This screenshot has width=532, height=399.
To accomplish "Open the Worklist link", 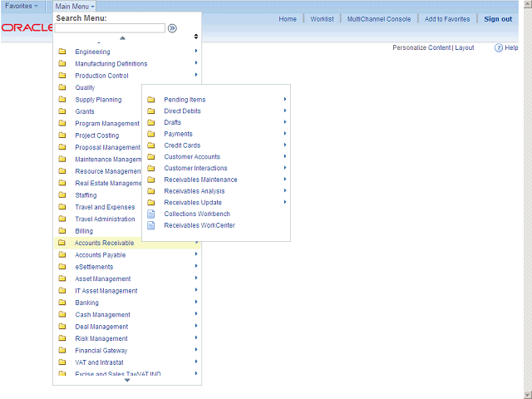I will tap(322, 19).
